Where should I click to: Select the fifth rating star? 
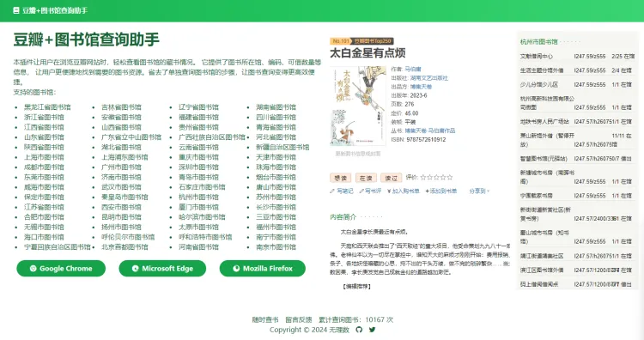tap(449, 178)
